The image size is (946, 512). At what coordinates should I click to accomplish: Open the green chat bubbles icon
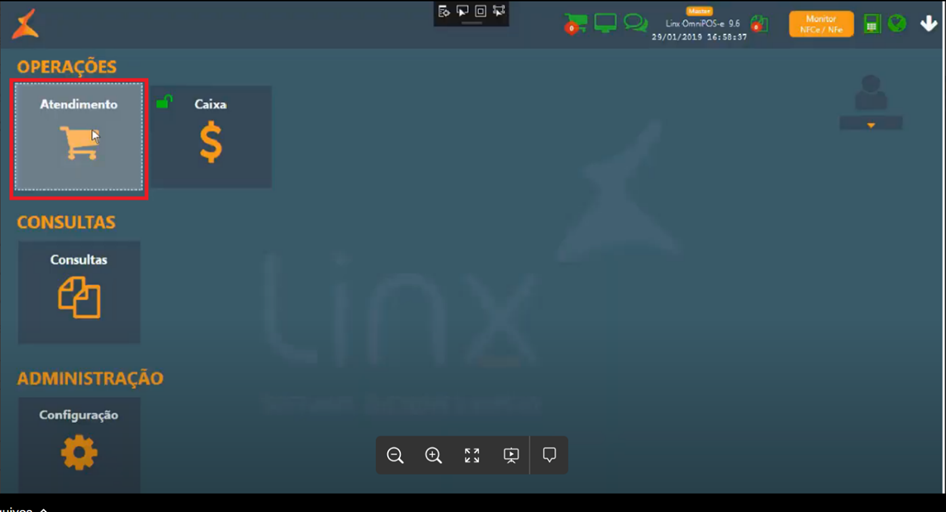(x=635, y=23)
